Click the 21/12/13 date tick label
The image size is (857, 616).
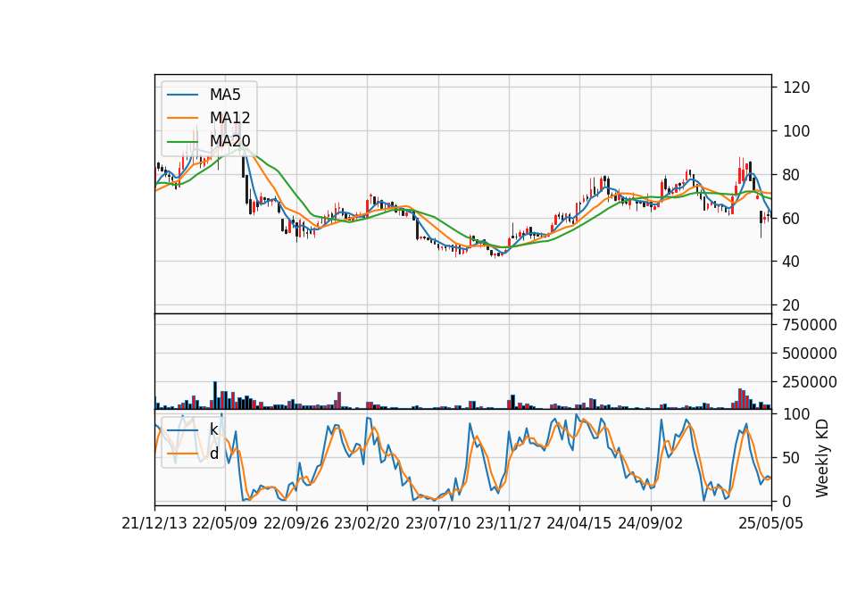154,523
